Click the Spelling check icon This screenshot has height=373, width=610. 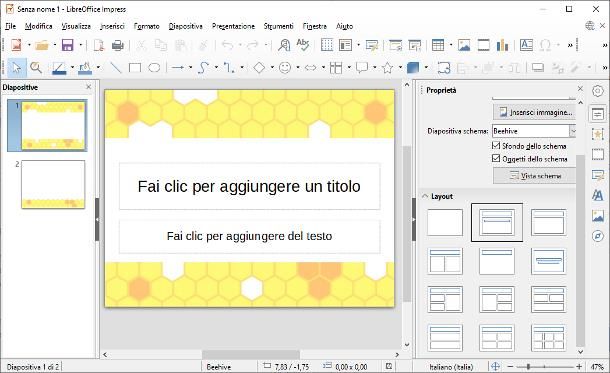[303, 45]
